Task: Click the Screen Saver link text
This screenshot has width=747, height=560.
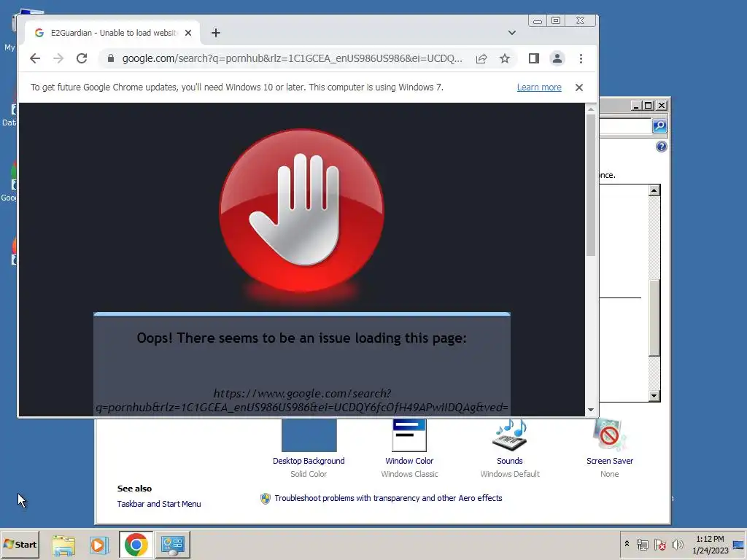Action: [x=610, y=461]
